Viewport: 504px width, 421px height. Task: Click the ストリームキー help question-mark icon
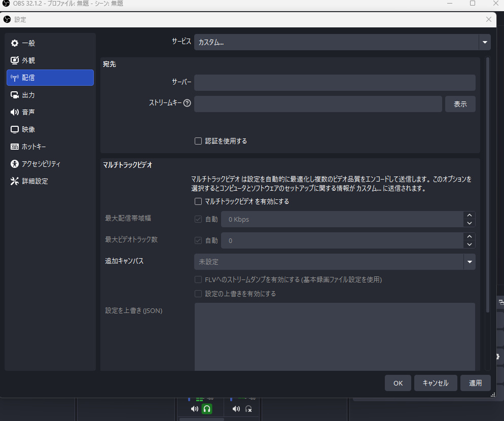coord(187,103)
